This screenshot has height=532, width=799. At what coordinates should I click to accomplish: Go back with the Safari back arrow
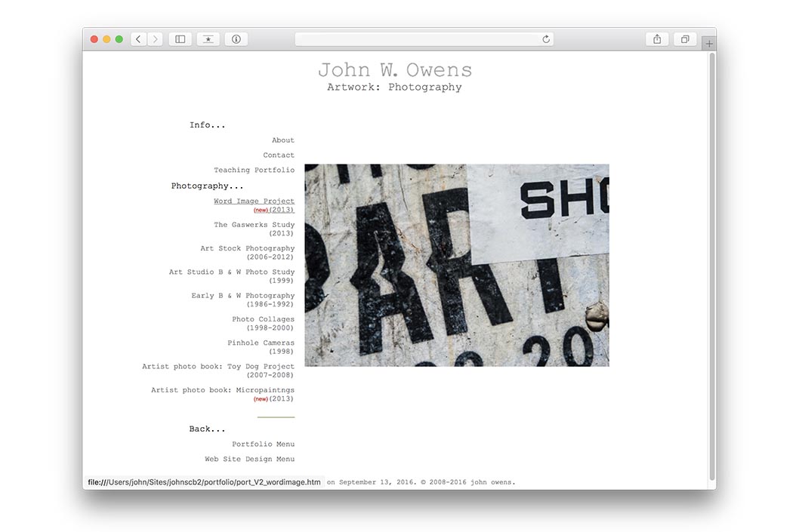click(139, 39)
